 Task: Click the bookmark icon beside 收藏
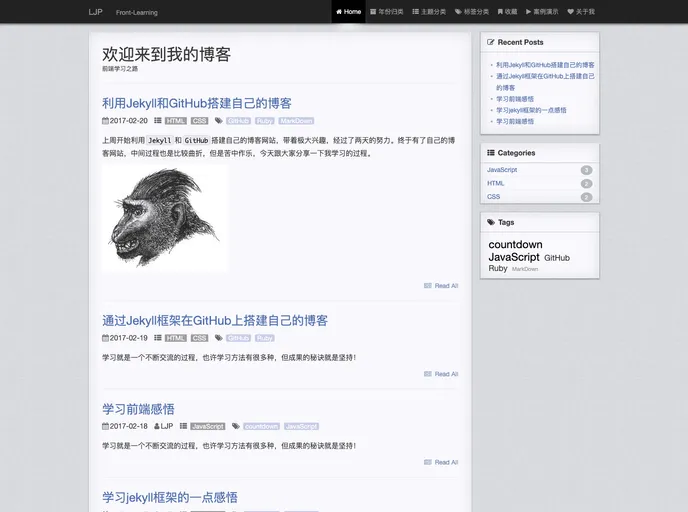coord(500,12)
